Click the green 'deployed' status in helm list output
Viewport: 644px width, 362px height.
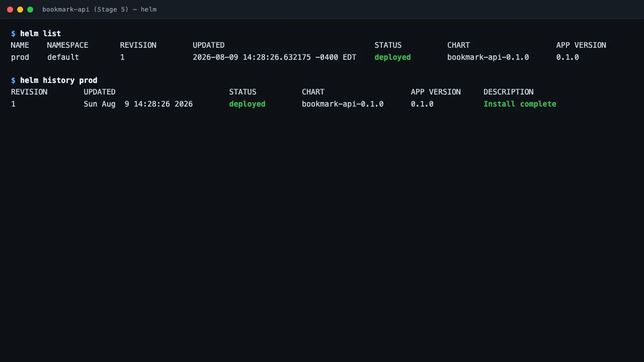point(392,57)
